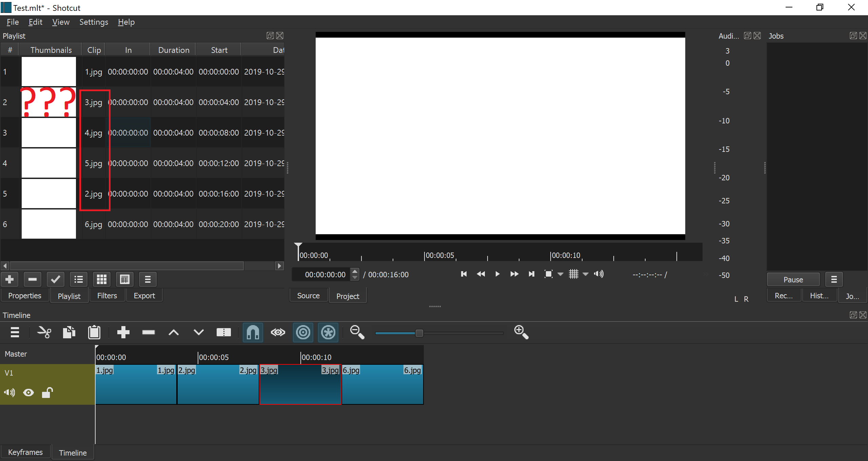Add clip to playlist with plus icon

(x=9, y=279)
